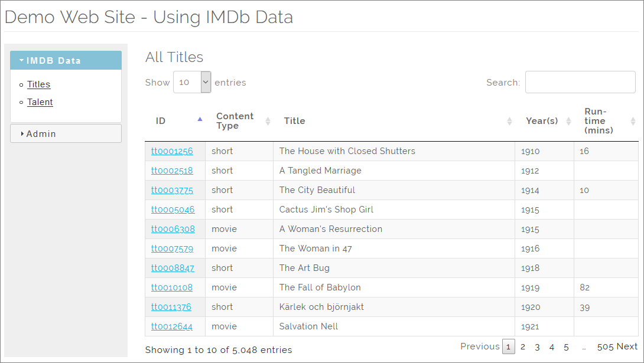Screen dimensions: 644x363
Task: Go to page 2 of results
Action: click(x=523, y=347)
